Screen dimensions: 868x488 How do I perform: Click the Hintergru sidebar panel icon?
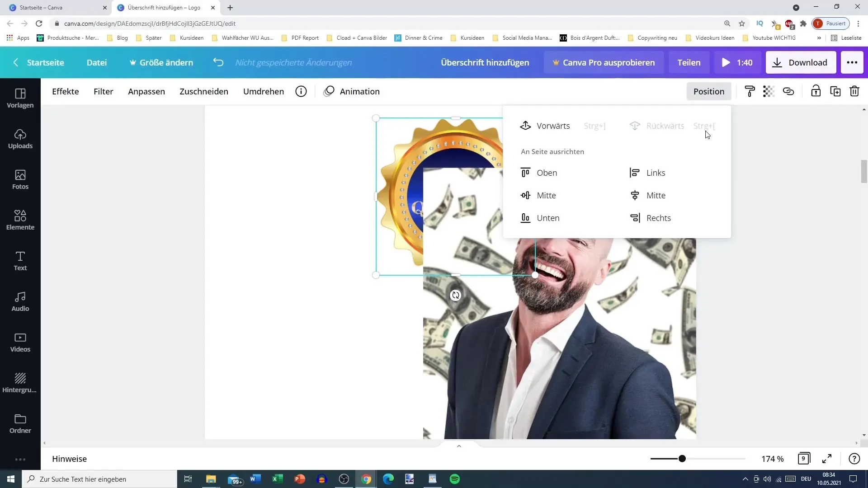20,382
